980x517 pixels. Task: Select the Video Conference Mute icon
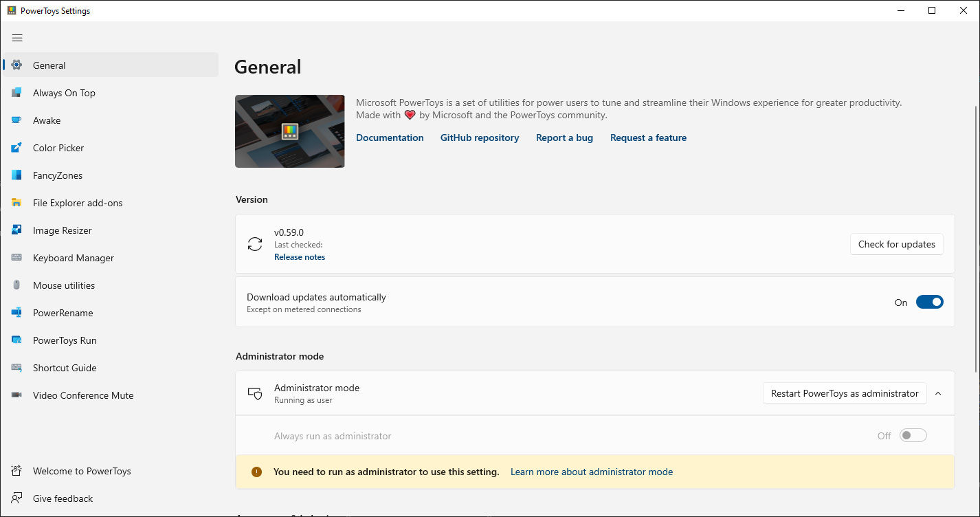click(x=16, y=395)
